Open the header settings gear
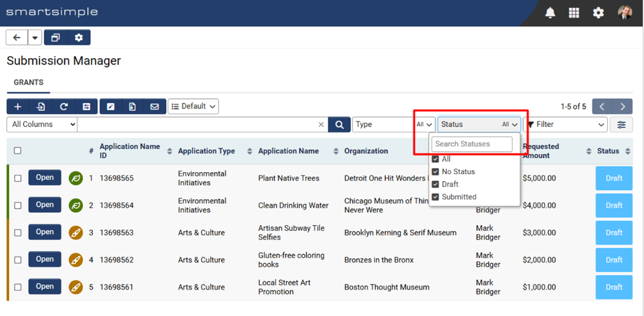Viewport: 644px width, 316px height. coord(598,13)
